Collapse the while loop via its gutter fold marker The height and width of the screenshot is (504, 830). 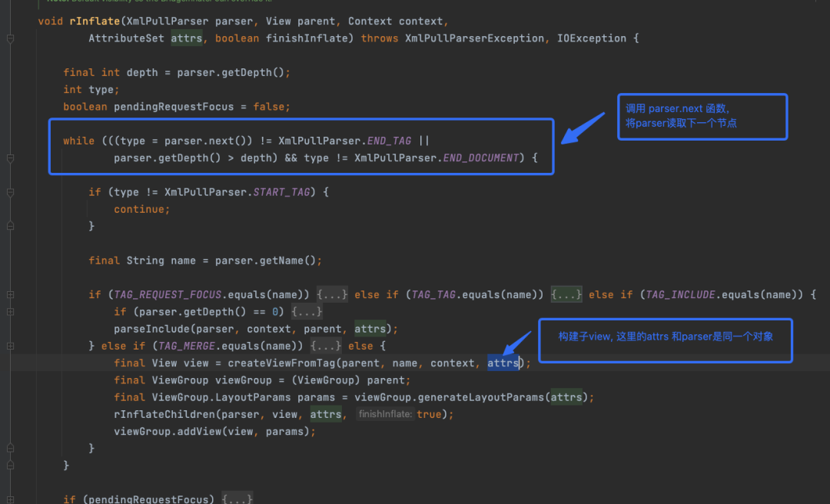tap(10, 158)
